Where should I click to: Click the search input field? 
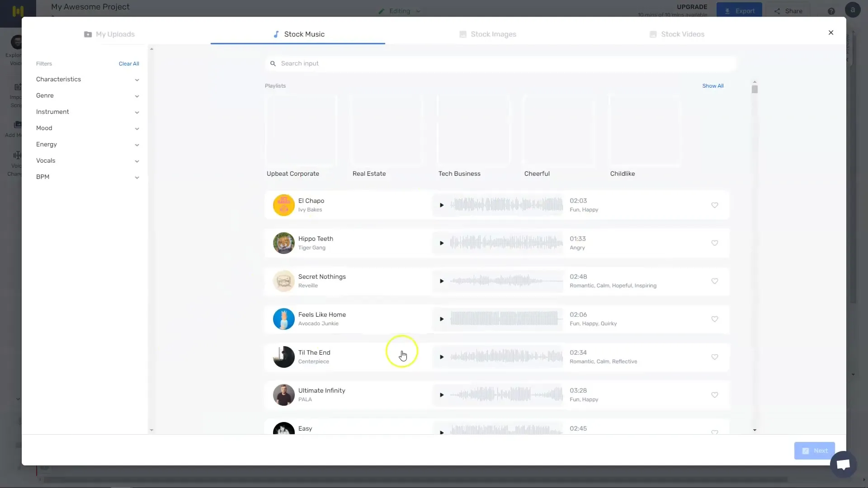point(503,63)
